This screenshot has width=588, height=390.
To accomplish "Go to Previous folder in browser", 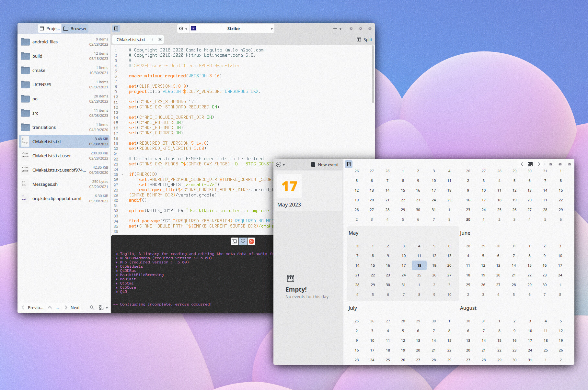I will click(x=32, y=307).
